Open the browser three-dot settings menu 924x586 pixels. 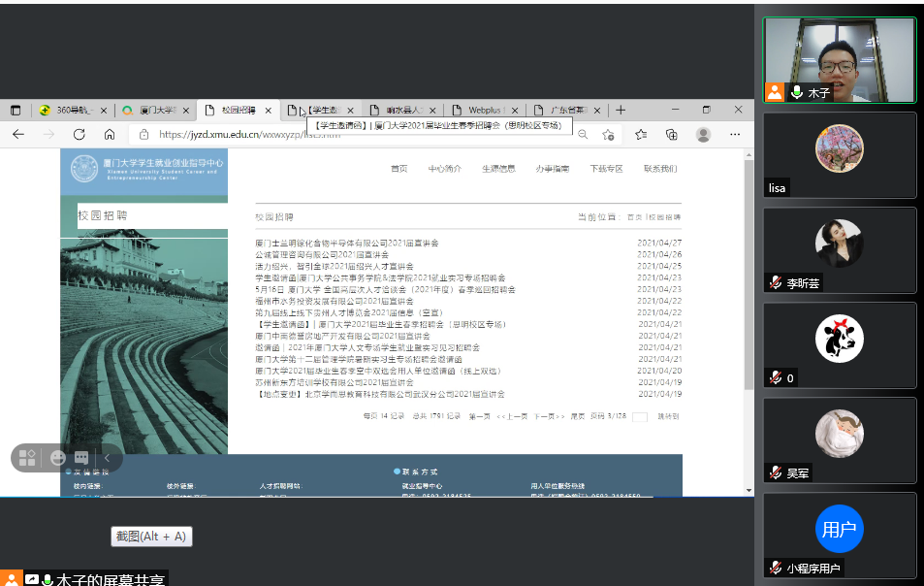coord(735,135)
